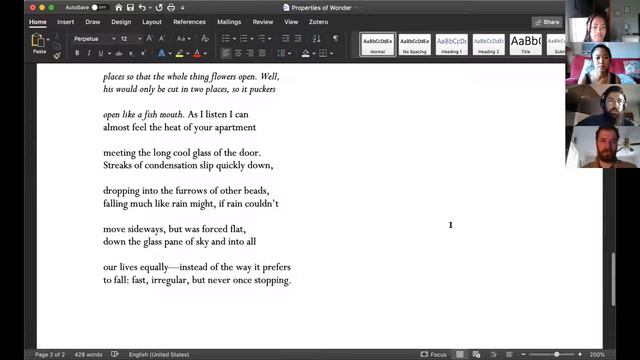The width and height of the screenshot is (640, 360).
Task: Switch to Print Layout view icon
Action: (x=460, y=354)
